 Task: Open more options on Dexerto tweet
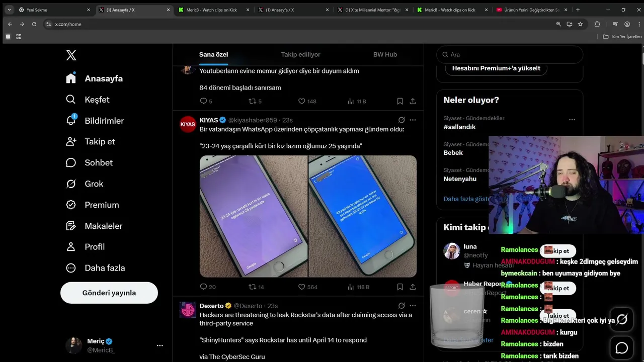pyautogui.click(x=413, y=306)
